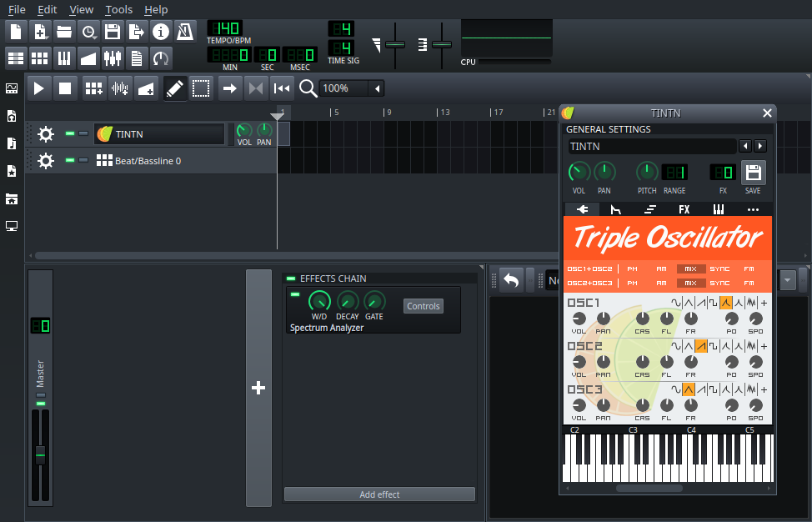Viewport: 812px width, 522px height.
Task: Open TINTN track gear menu
Action: pyautogui.click(x=46, y=134)
